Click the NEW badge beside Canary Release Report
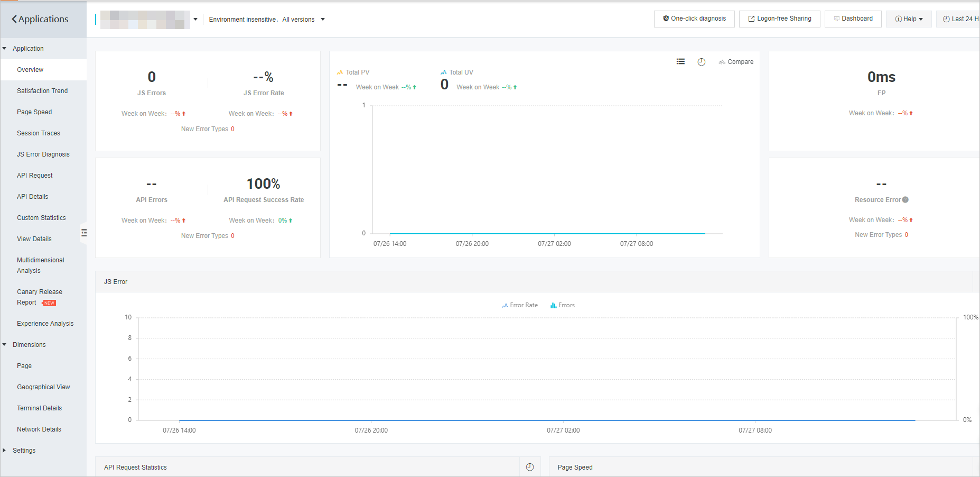Screen dimensions: 980x477 point(49,303)
